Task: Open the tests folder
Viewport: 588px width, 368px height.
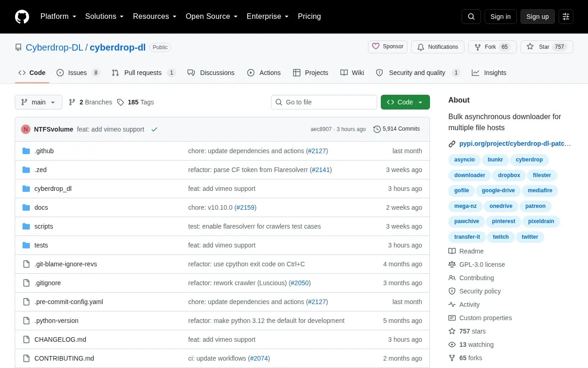Action: pyautogui.click(x=41, y=245)
